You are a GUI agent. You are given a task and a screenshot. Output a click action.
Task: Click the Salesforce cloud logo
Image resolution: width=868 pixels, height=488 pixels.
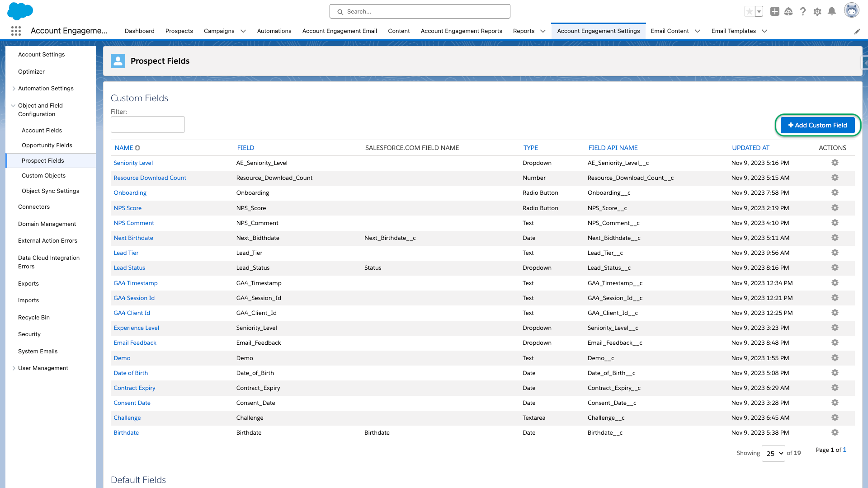(x=20, y=11)
